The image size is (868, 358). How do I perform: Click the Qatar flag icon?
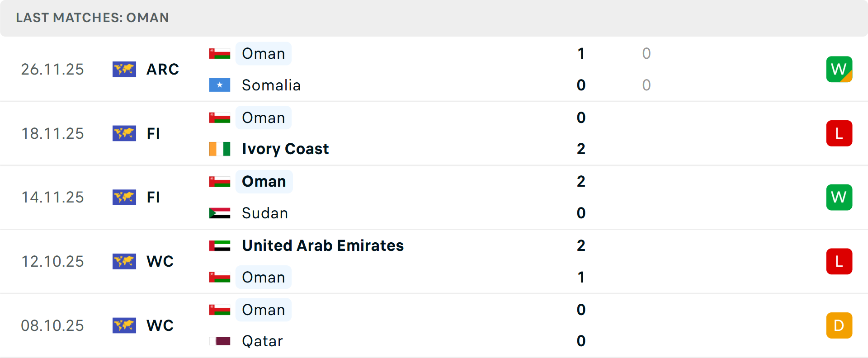click(220, 341)
